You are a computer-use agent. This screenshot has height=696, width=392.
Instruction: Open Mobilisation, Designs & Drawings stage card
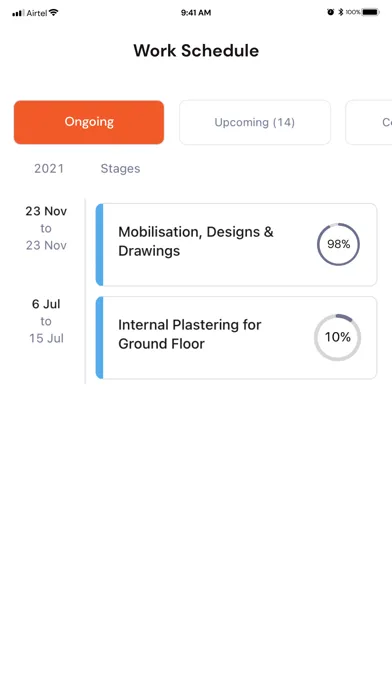click(236, 245)
